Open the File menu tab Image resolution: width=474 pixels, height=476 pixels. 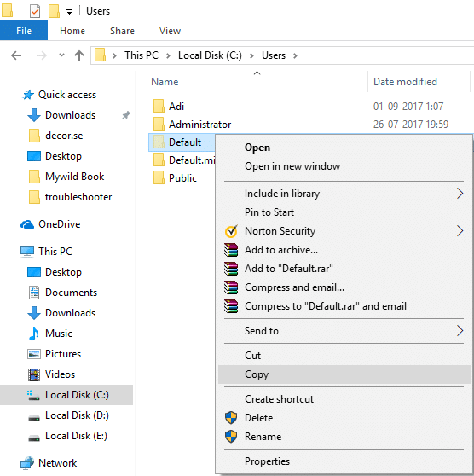click(24, 31)
